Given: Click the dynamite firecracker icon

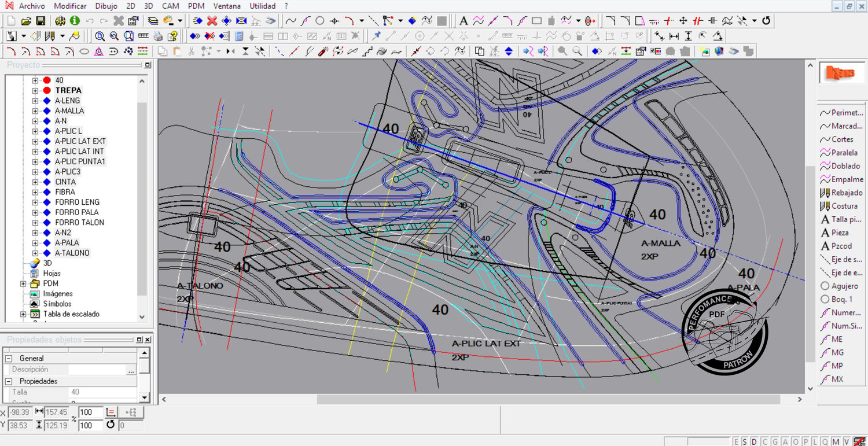Looking at the screenshot, I should tap(323, 51).
